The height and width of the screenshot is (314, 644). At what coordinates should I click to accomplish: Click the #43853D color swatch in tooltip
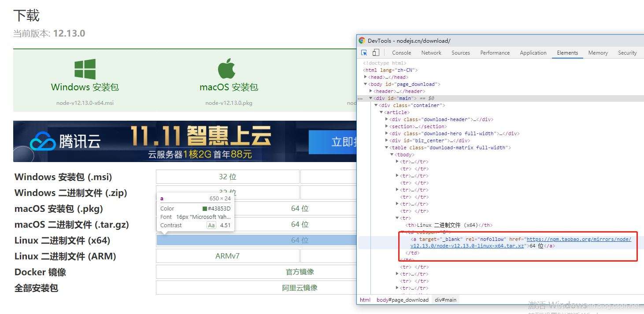point(205,209)
